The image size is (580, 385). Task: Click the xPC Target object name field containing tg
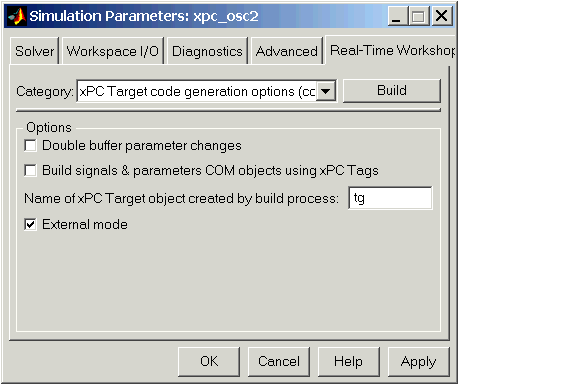390,198
